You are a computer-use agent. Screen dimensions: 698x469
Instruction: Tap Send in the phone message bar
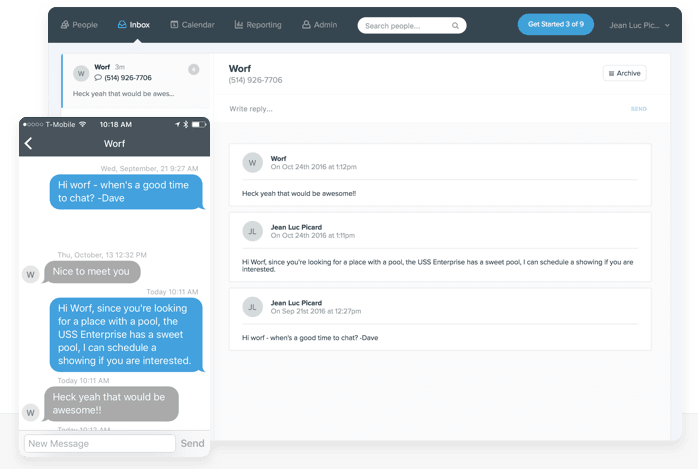pos(192,443)
